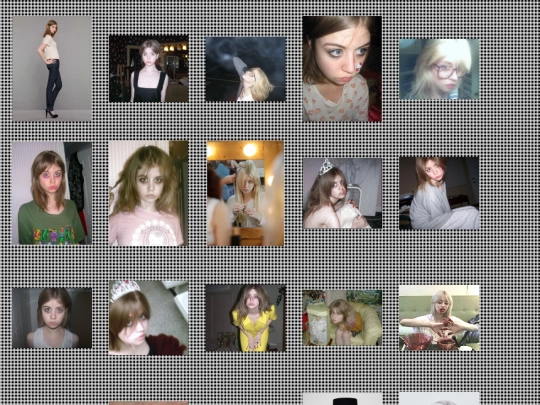Screen dimensions: 540x405
Task: View the photo with the yellow dress
Action: click(x=245, y=318)
